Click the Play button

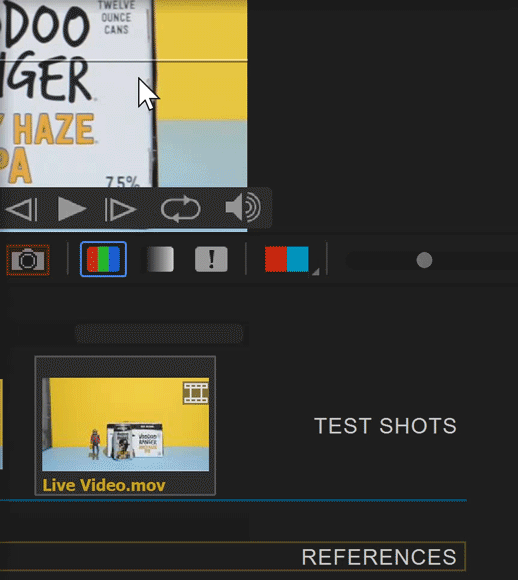point(72,209)
